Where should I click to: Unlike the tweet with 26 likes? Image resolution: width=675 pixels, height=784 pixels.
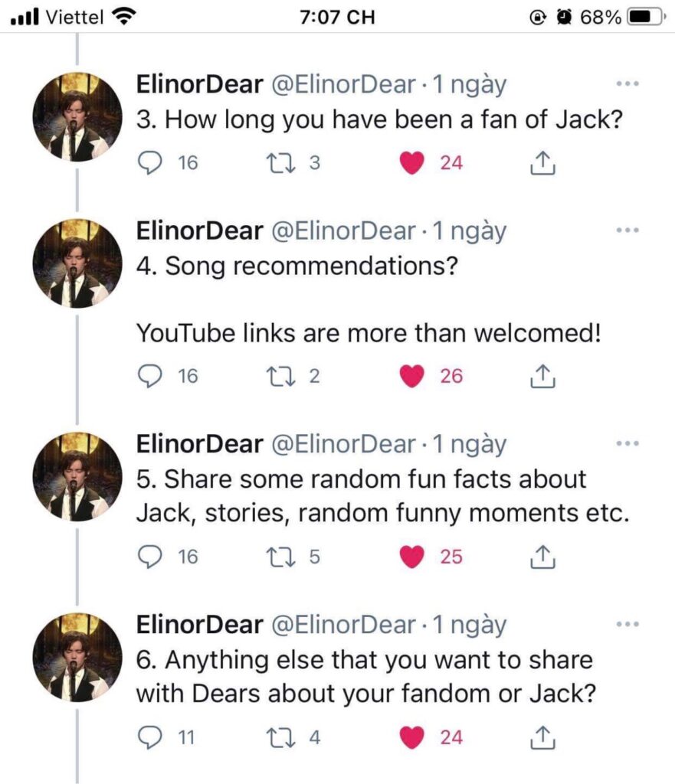coord(411,376)
